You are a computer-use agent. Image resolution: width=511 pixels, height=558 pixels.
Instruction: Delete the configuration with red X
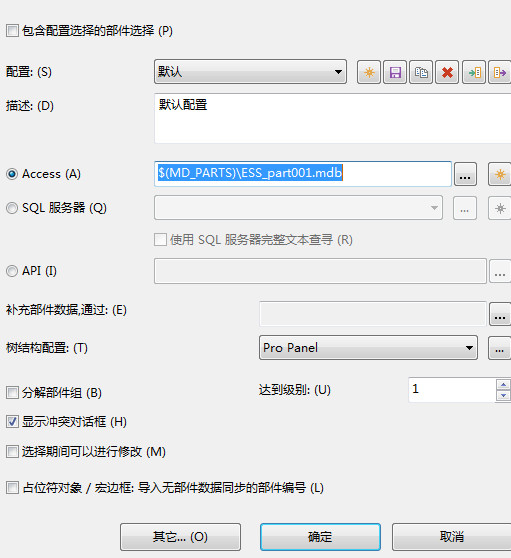coord(447,72)
